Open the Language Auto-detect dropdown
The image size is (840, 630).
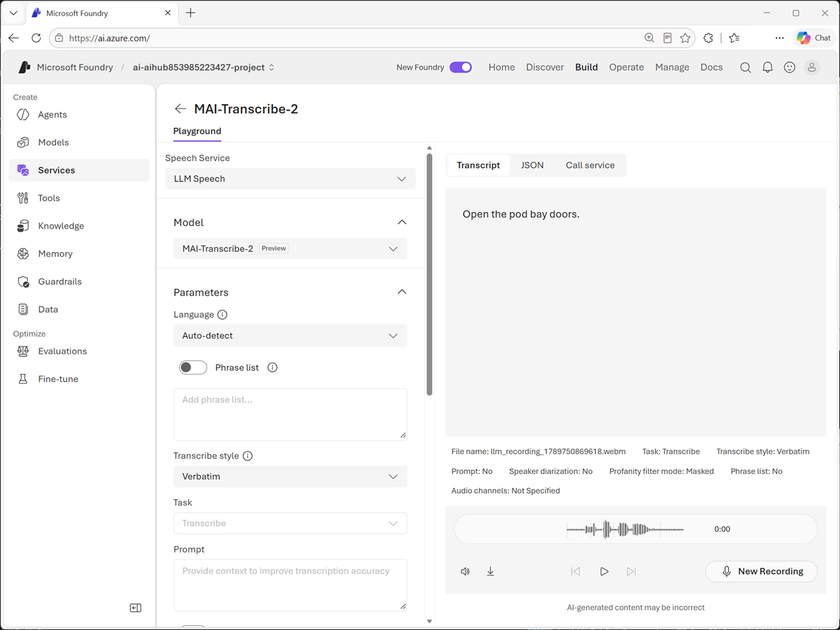(x=290, y=335)
